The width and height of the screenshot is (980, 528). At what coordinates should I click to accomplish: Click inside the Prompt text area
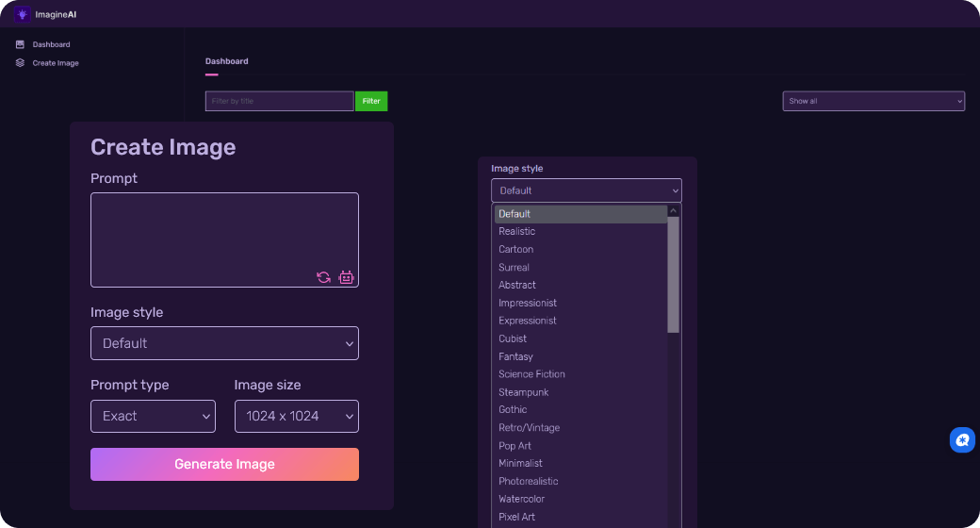(224, 239)
